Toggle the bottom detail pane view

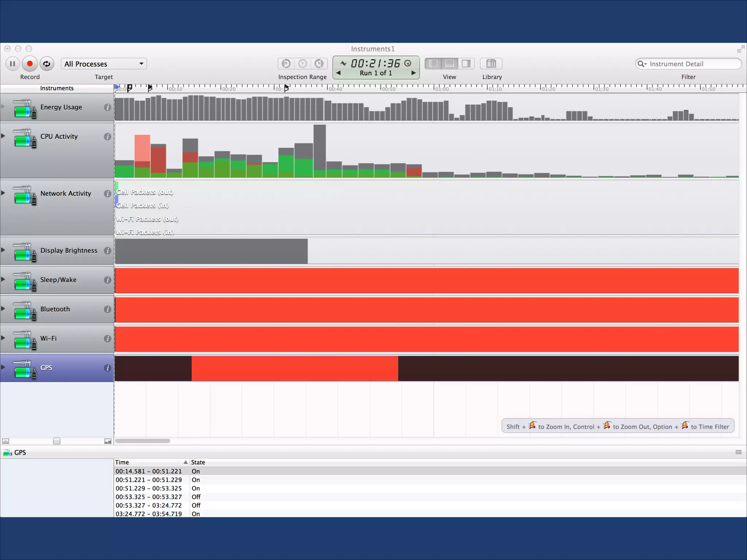tap(450, 64)
